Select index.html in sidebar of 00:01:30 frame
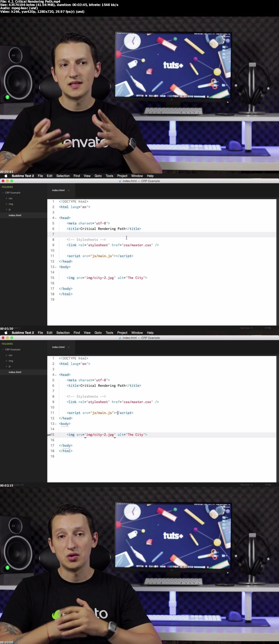This screenshot has width=279, height=644. click(x=15, y=215)
